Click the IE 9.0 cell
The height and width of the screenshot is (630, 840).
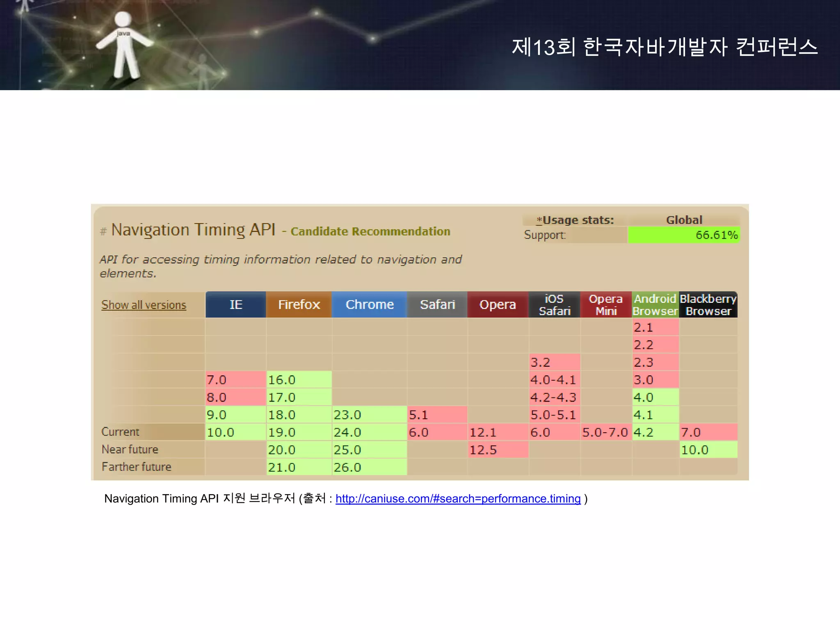point(236,415)
